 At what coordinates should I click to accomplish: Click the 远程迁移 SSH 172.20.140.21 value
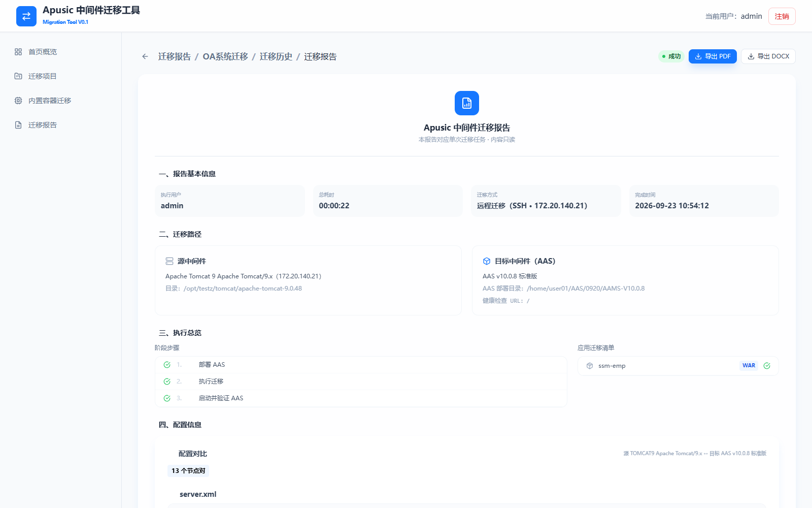point(532,206)
